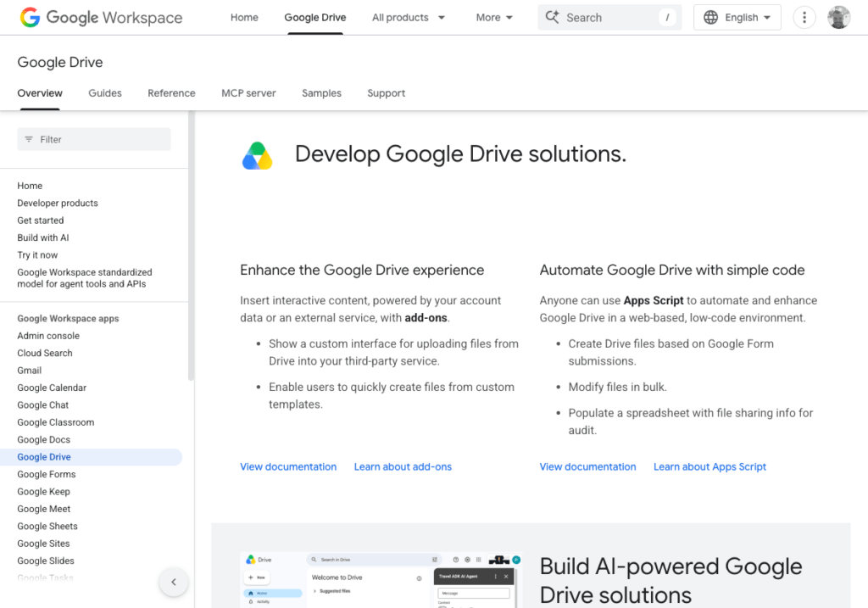Select highlighted Google Drive sidebar item
Viewport: 868px width, 608px height.
tap(92, 457)
